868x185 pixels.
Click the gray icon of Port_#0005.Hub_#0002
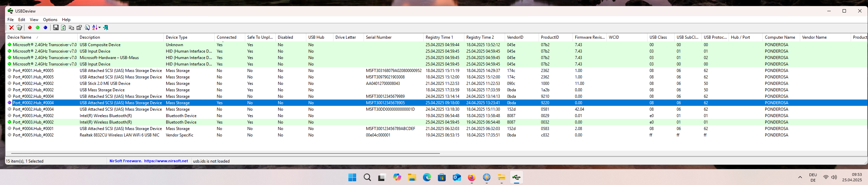9,135
